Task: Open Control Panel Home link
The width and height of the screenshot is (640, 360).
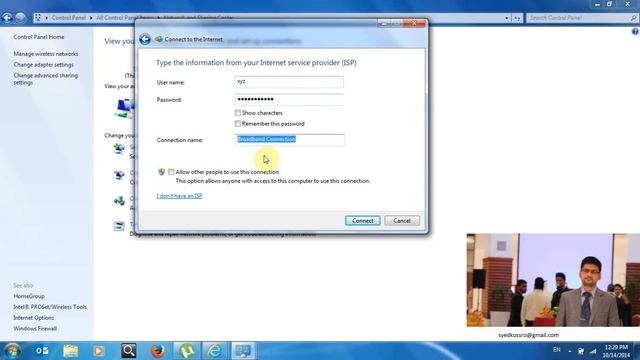Action: pos(39,37)
